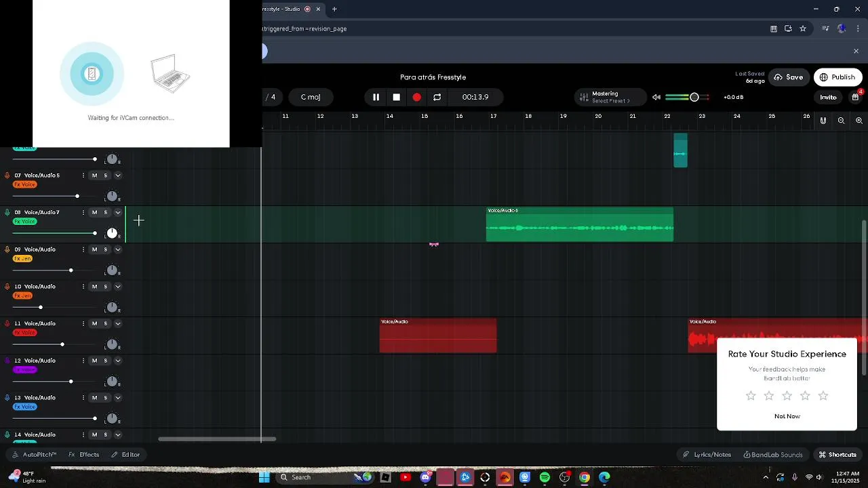The height and width of the screenshot is (488, 868).
Task: Mute track 08 Voice/Audio 7
Action: (x=94, y=213)
